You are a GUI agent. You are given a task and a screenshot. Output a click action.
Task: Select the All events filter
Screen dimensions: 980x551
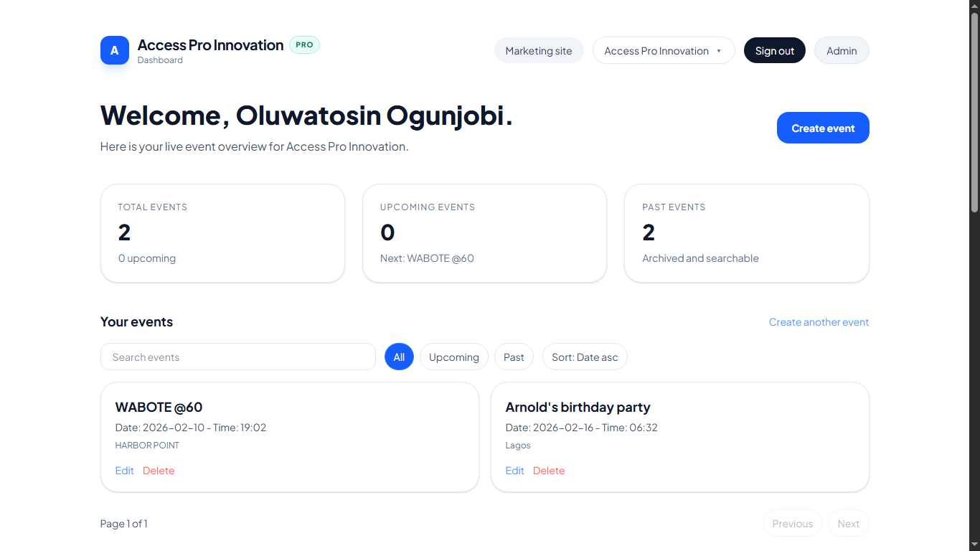coord(399,357)
